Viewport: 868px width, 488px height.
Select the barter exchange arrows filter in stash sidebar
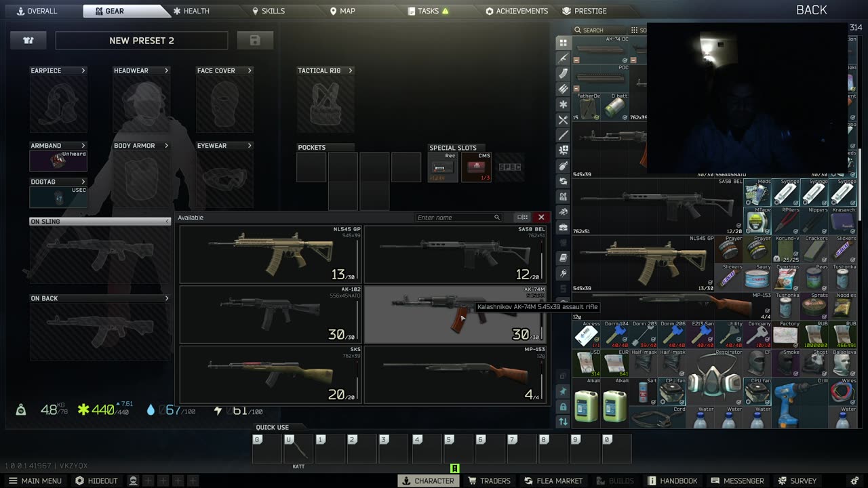(x=563, y=181)
